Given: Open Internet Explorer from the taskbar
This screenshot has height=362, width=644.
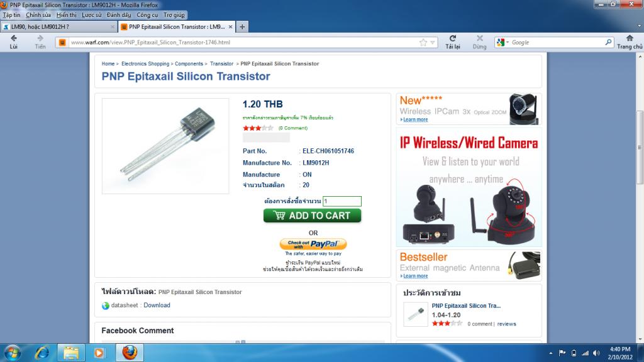Looking at the screenshot, I should 42,353.
